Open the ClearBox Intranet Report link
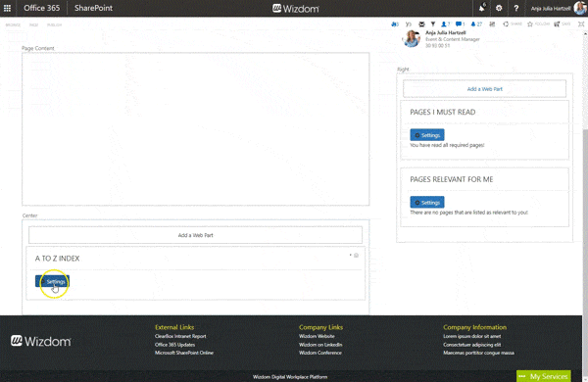 click(x=180, y=336)
